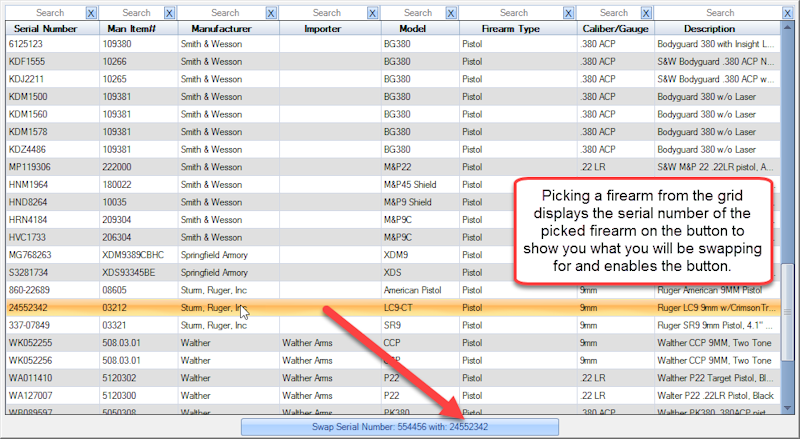Focus the Firearm Type search box

[x=512, y=13]
